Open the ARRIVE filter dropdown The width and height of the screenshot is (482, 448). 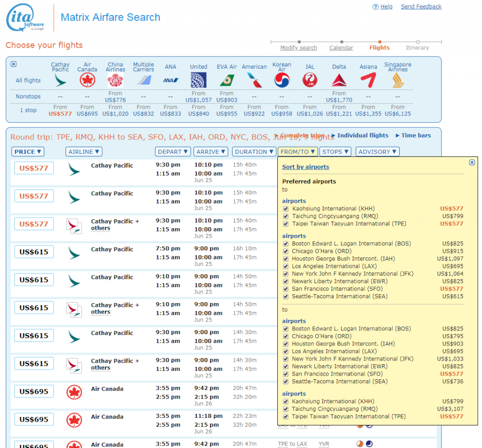pos(211,152)
